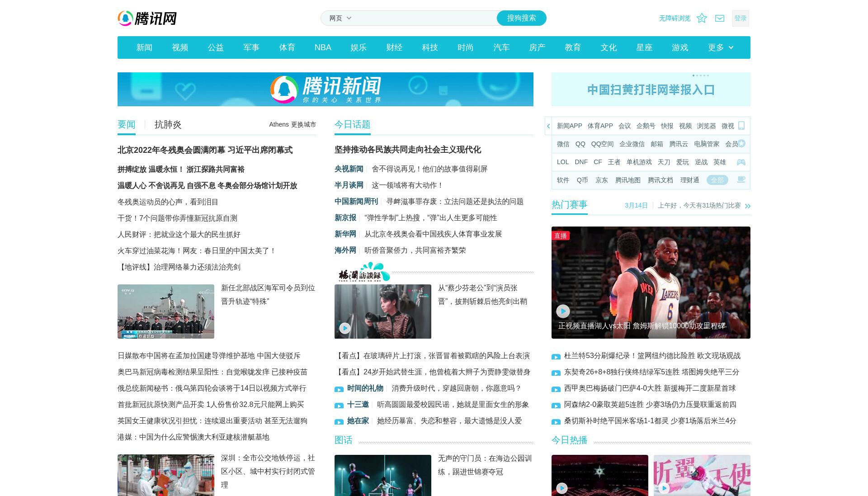Play the dark stage video under 今日热播

click(562, 488)
